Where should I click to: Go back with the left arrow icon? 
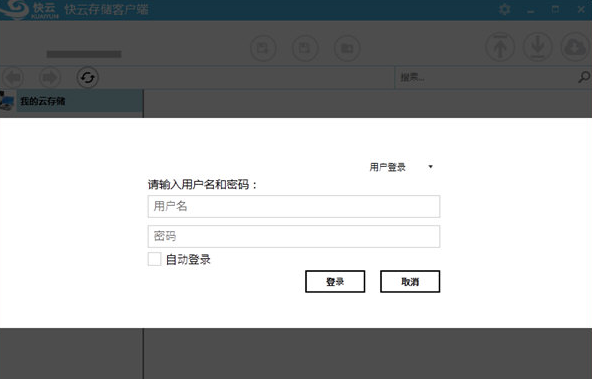[x=13, y=78]
